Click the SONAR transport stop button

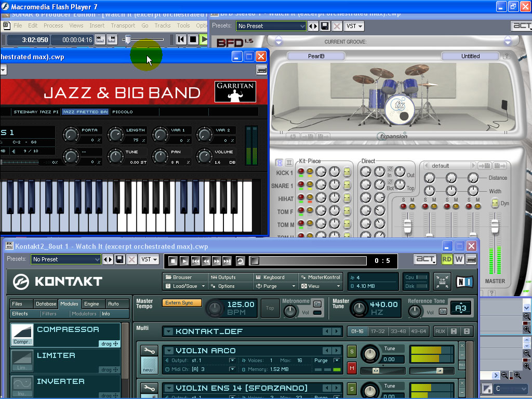193,39
